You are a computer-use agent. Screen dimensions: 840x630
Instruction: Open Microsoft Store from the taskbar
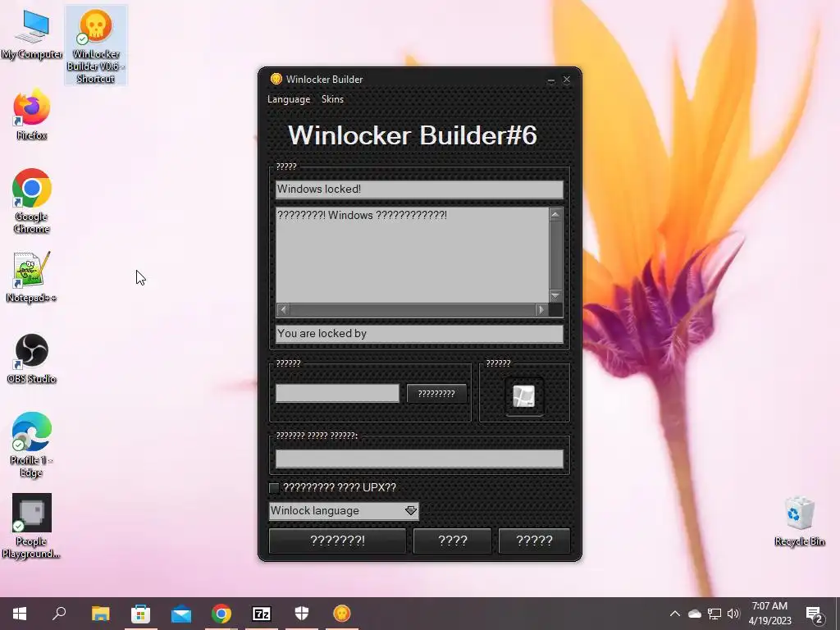point(140,614)
